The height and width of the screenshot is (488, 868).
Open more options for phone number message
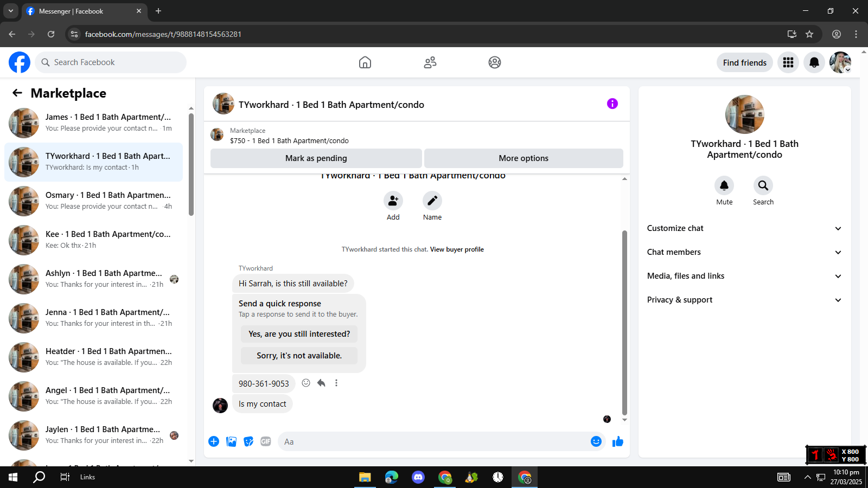coord(336,383)
